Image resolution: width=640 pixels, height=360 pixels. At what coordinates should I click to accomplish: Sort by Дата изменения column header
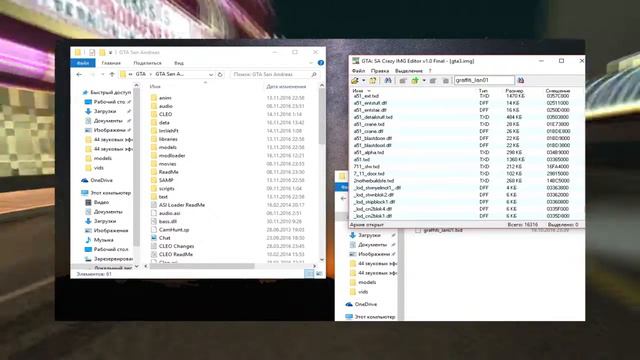tap(286, 87)
